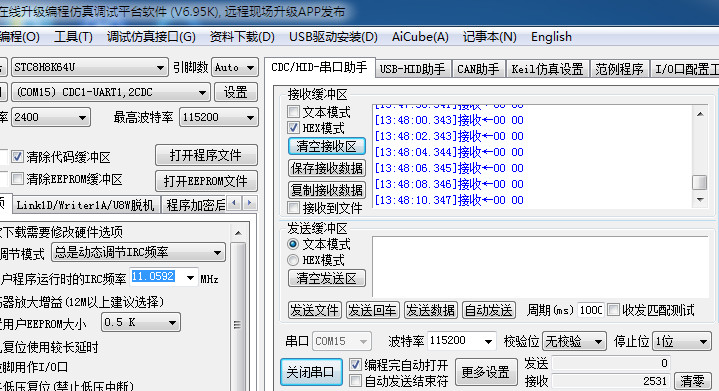
Task: Click the 复制接收数据 button
Action: (327, 190)
